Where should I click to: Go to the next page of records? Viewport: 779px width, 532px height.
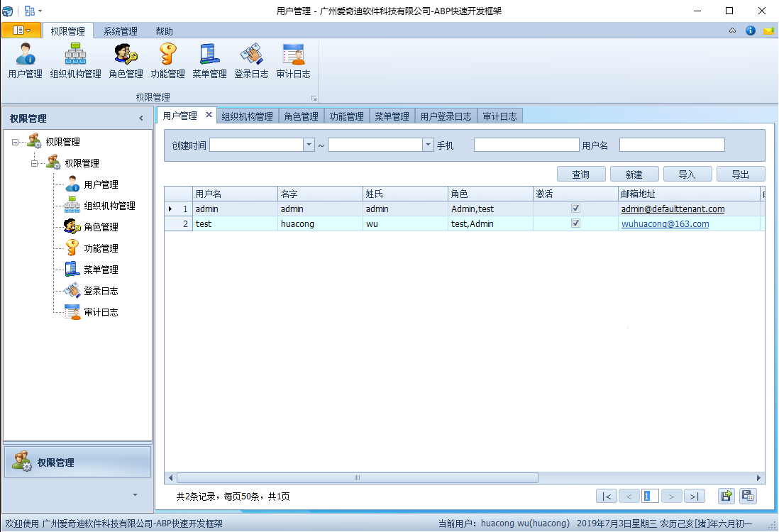(671, 497)
